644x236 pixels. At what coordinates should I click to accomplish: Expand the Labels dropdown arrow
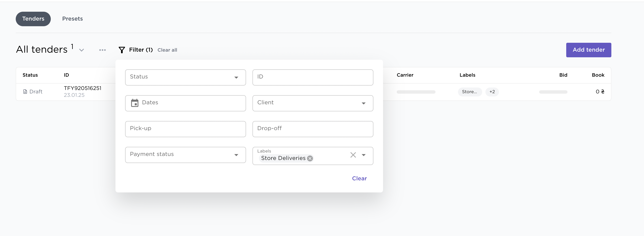tap(364, 155)
